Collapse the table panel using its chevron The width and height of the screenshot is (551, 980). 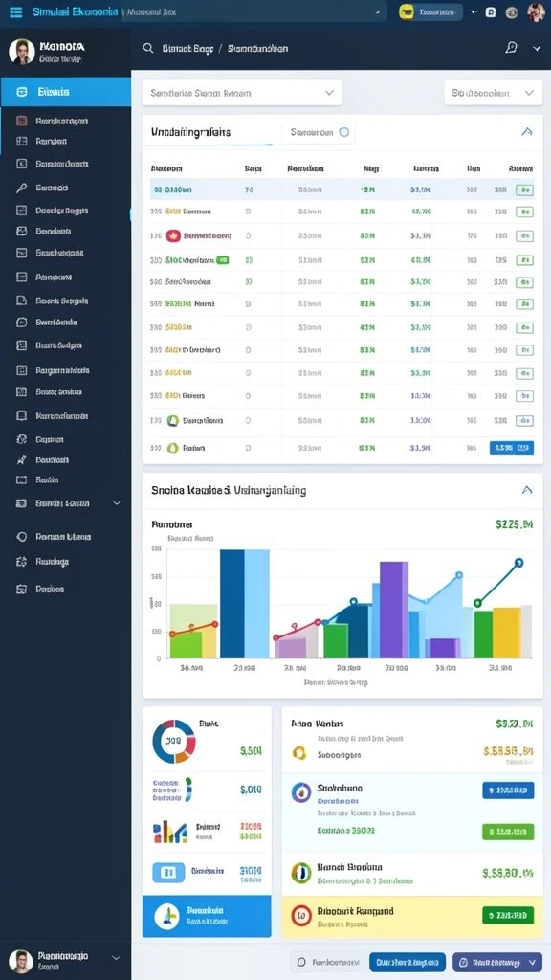(527, 132)
